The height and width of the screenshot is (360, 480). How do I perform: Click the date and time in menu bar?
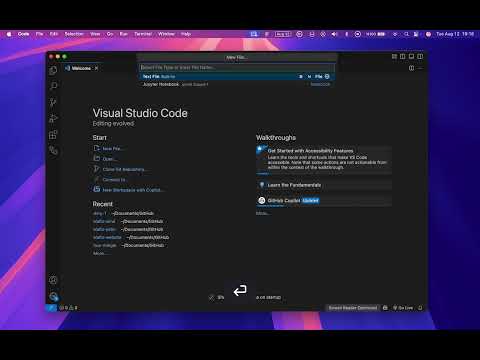[x=455, y=34]
